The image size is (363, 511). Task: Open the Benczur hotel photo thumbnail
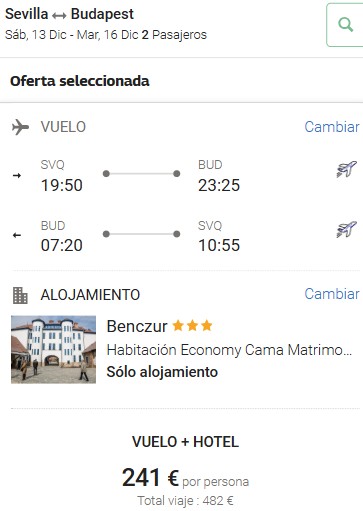pyautogui.click(x=53, y=349)
